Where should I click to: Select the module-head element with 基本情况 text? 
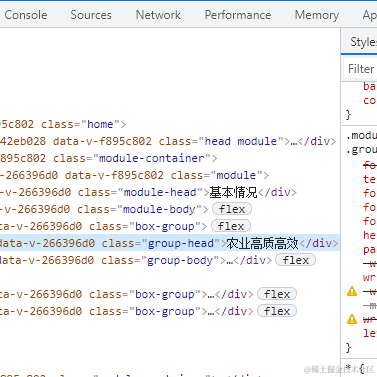click(148, 192)
